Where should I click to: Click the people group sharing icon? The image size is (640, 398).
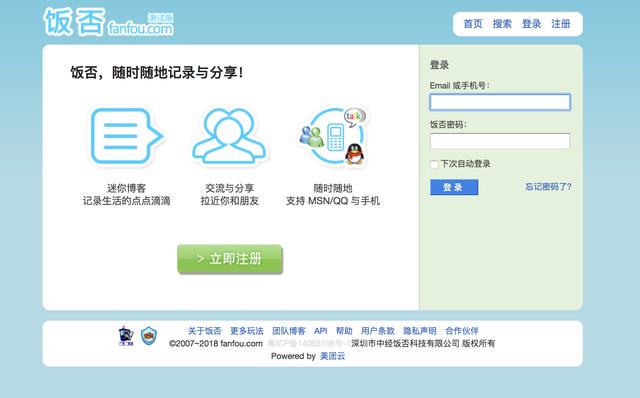(229, 136)
